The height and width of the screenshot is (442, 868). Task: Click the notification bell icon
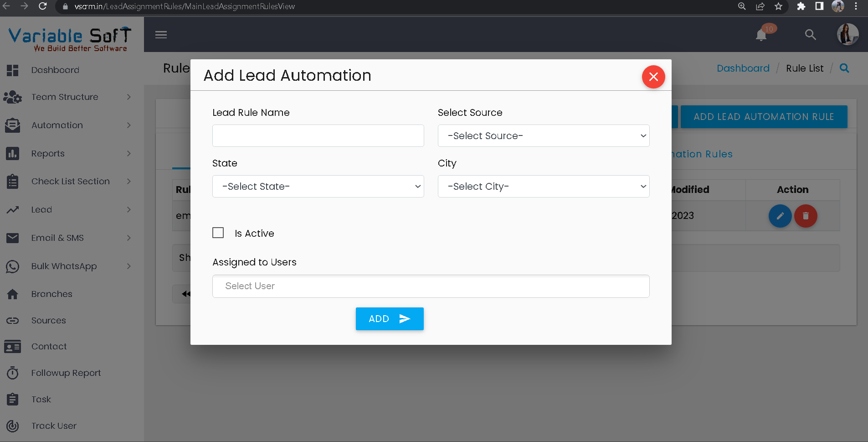(761, 35)
